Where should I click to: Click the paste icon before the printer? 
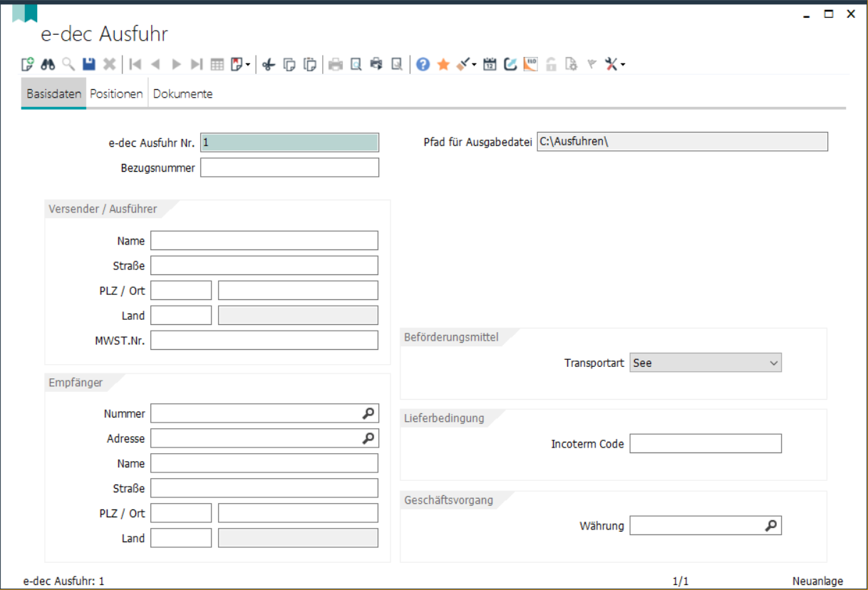coord(309,65)
